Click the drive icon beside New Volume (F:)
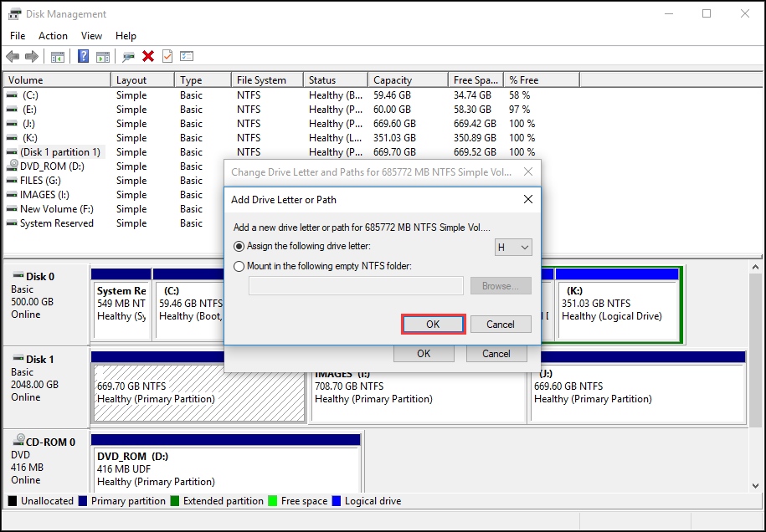The image size is (766, 532). [x=12, y=209]
